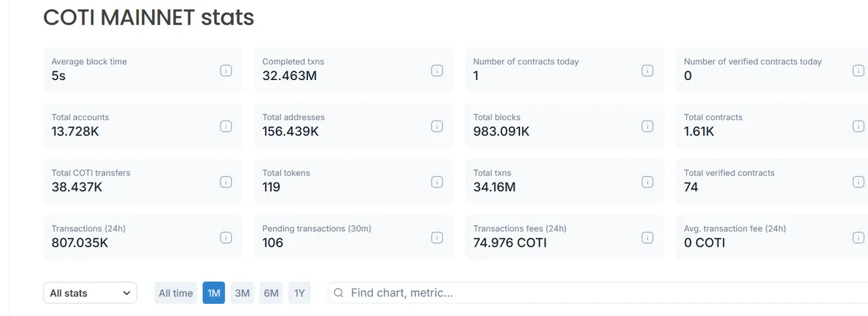Show info for Total addresses
The width and height of the screenshot is (868, 316).
(x=437, y=126)
